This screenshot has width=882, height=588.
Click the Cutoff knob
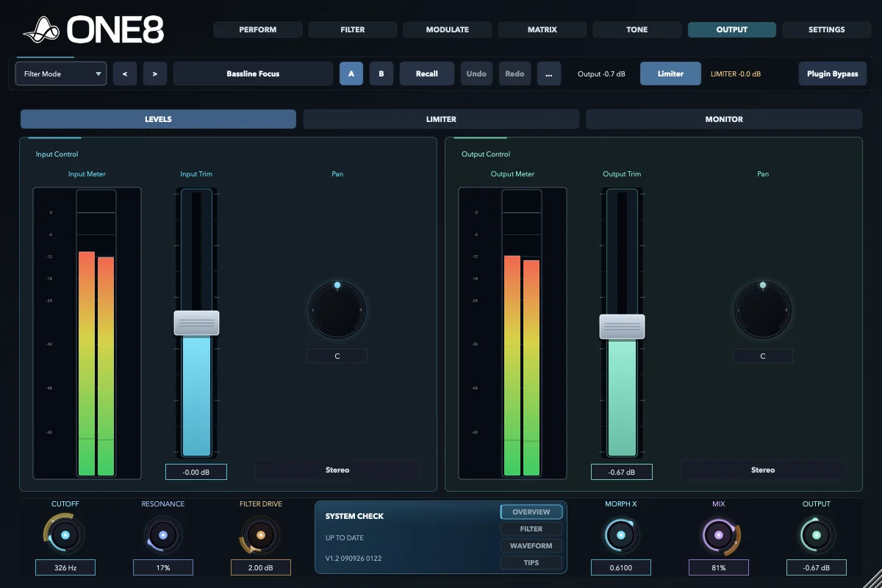(x=65, y=536)
